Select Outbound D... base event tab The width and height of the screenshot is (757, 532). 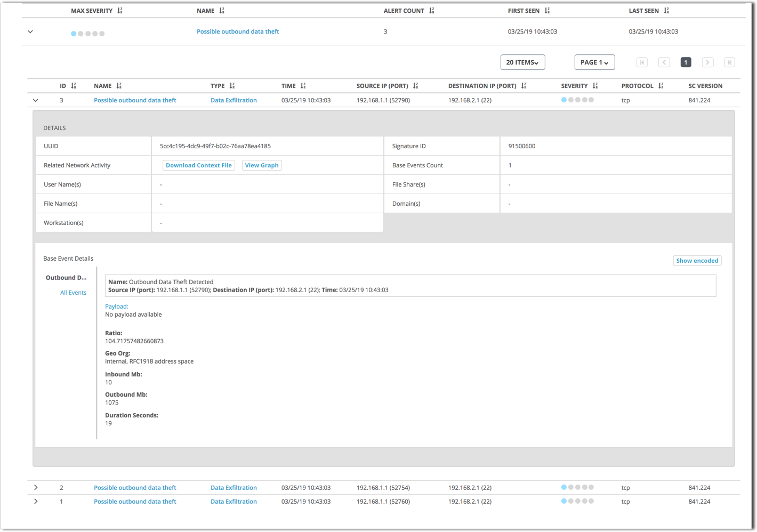point(66,278)
